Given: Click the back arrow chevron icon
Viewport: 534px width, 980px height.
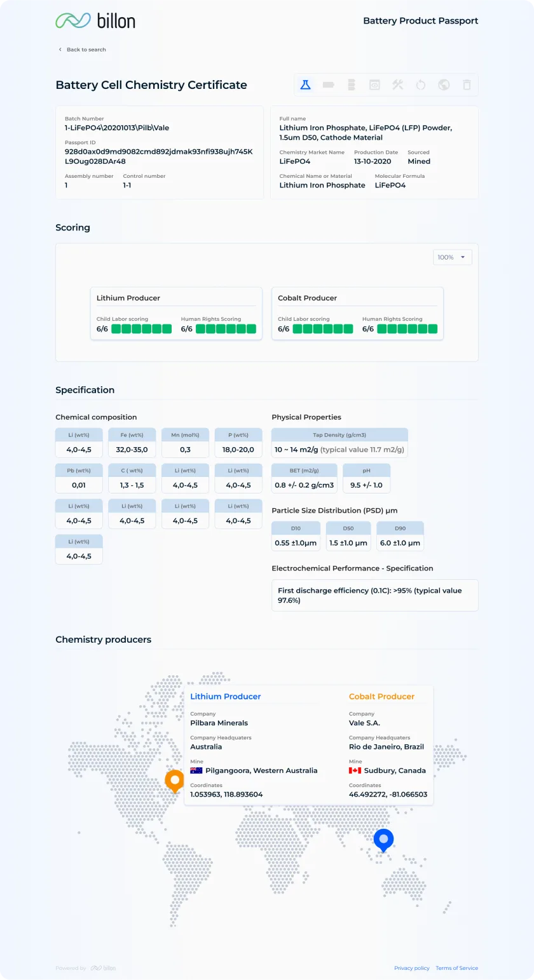Looking at the screenshot, I should tap(60, 50).
